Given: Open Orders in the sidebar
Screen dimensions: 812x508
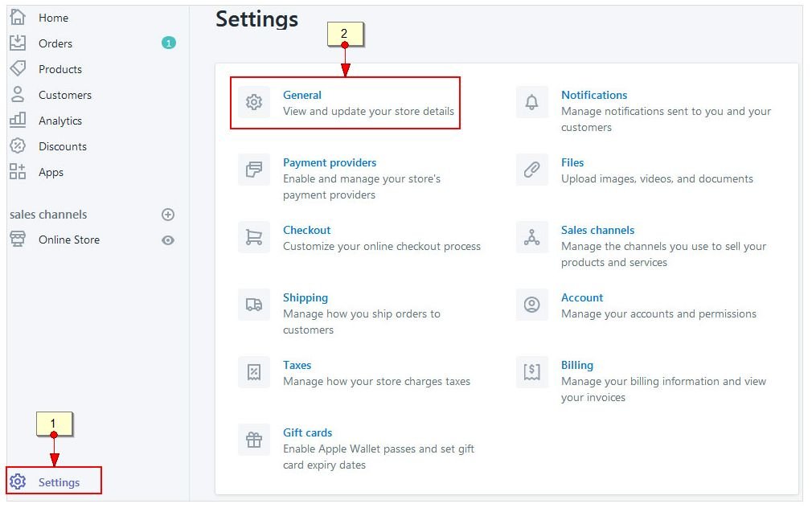Looking at the screenshot, I should tap(55, 43).
